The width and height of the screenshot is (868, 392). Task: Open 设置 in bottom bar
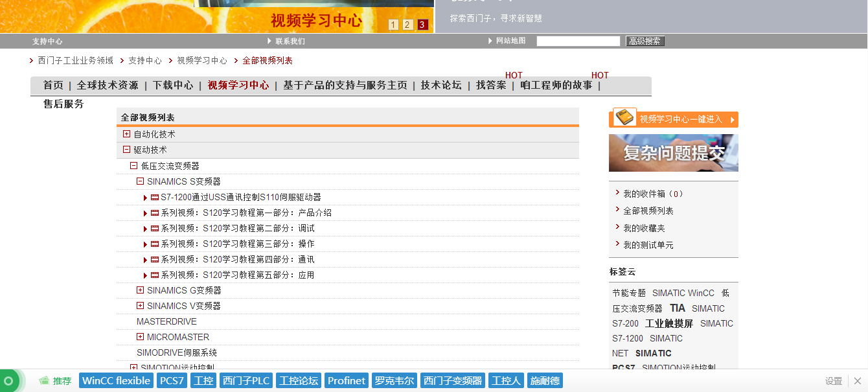(x=834, y=381)
